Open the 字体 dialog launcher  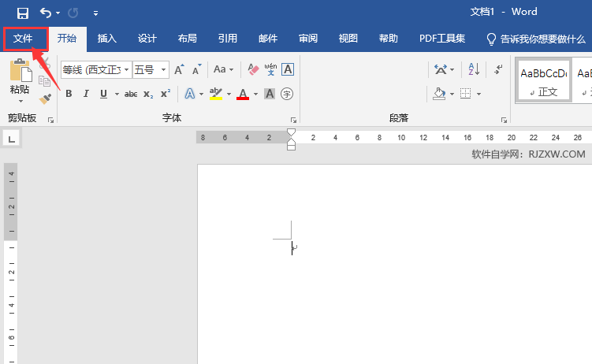[293, 120]
